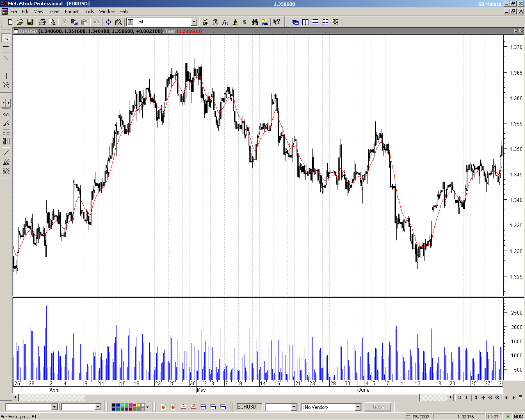Click the zoom in magnifier icon
Image resolution: width=525 pixels, height=420 pixels.
click(x=498, y=397)
